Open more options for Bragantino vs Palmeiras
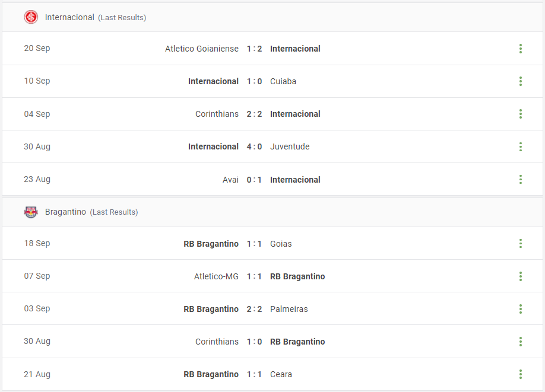This screenshot has height=392, width=545. 520,309
